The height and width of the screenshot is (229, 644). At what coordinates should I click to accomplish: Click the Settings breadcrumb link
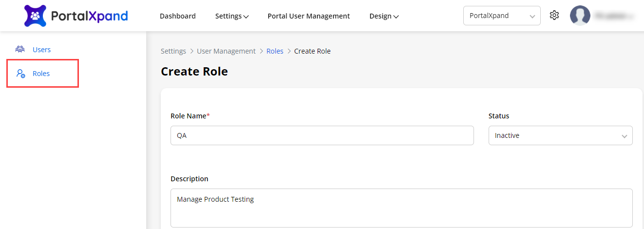[173, 51]
